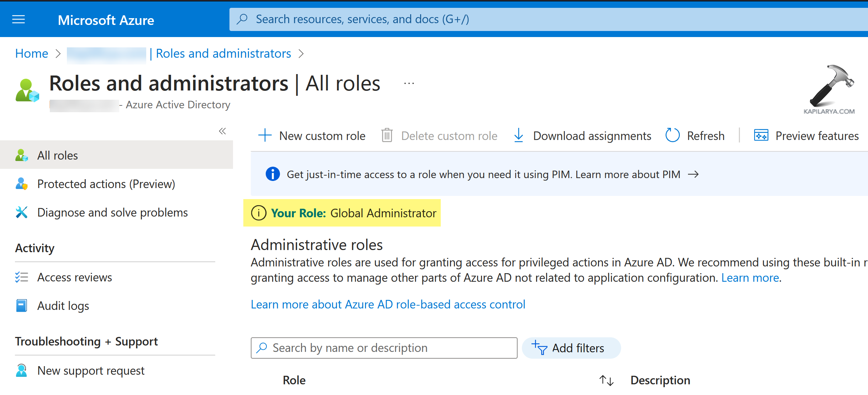Click the Download assignments arrow icon
Viewport: 868px width, 395px height.
(519, 136)
